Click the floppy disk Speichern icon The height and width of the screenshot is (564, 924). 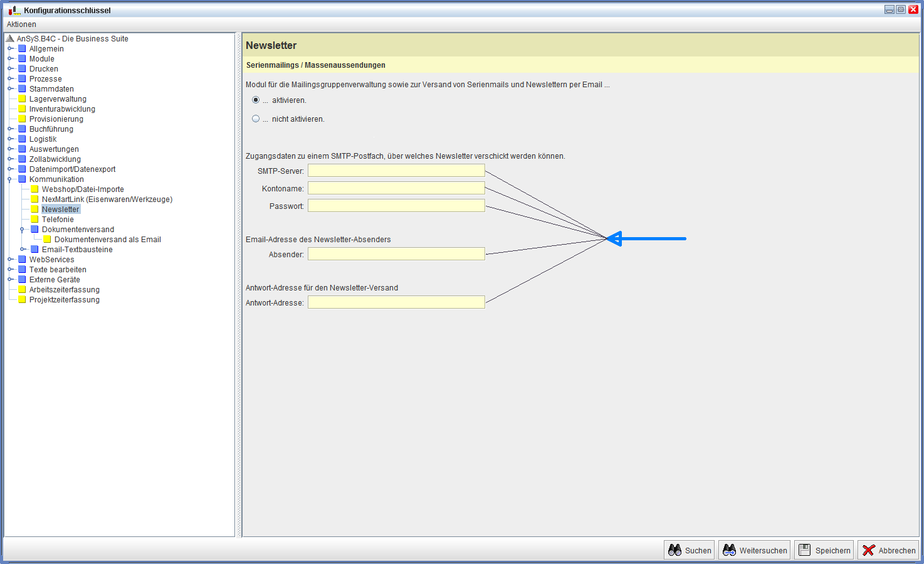coord(805,550)
